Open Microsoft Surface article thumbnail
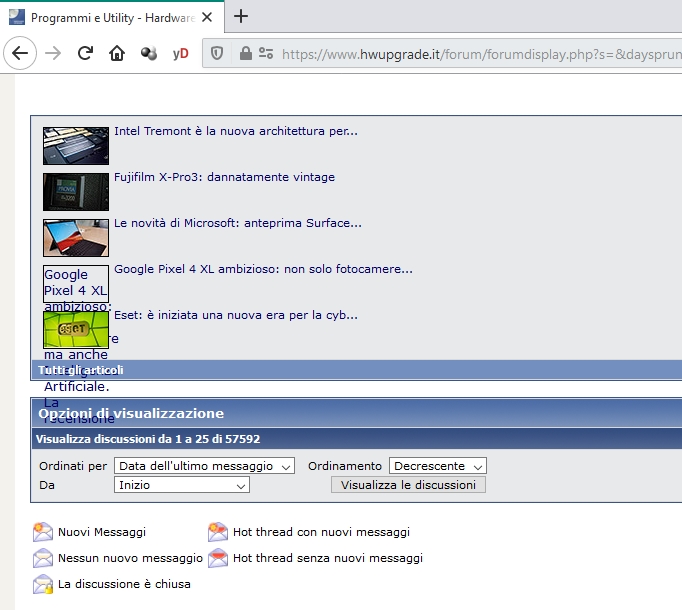 tap(76, 238)
